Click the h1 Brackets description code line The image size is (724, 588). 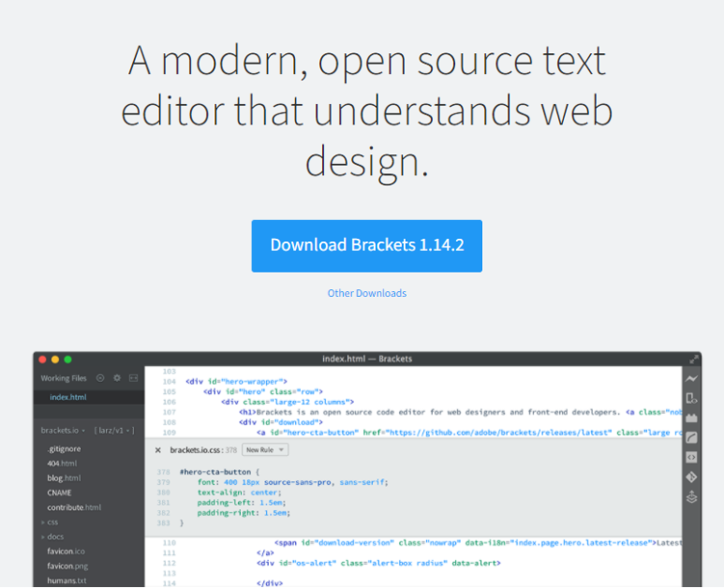pos(461,412)
